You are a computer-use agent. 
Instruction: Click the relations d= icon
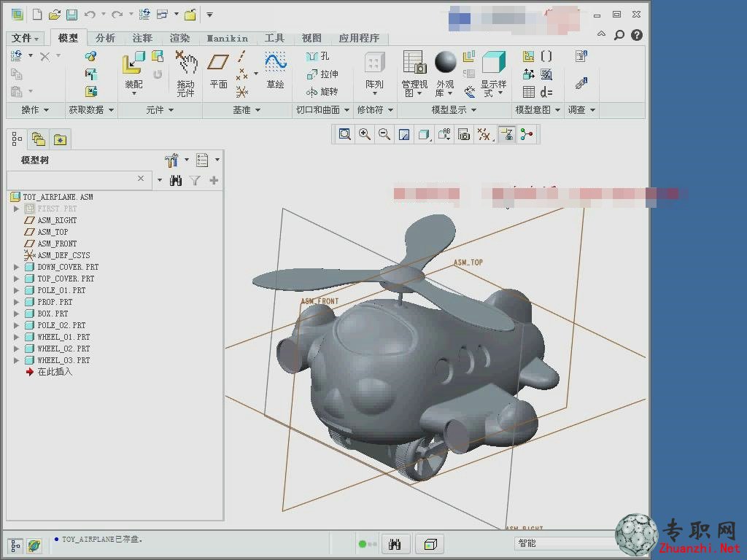pyautogui.click(x=546, y=91)
